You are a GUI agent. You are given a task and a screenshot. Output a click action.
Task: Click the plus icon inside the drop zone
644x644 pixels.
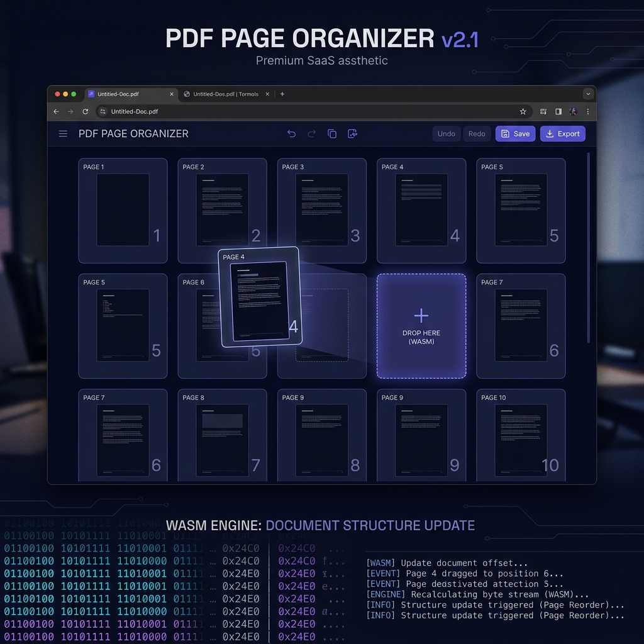click(x=421, y=316)
